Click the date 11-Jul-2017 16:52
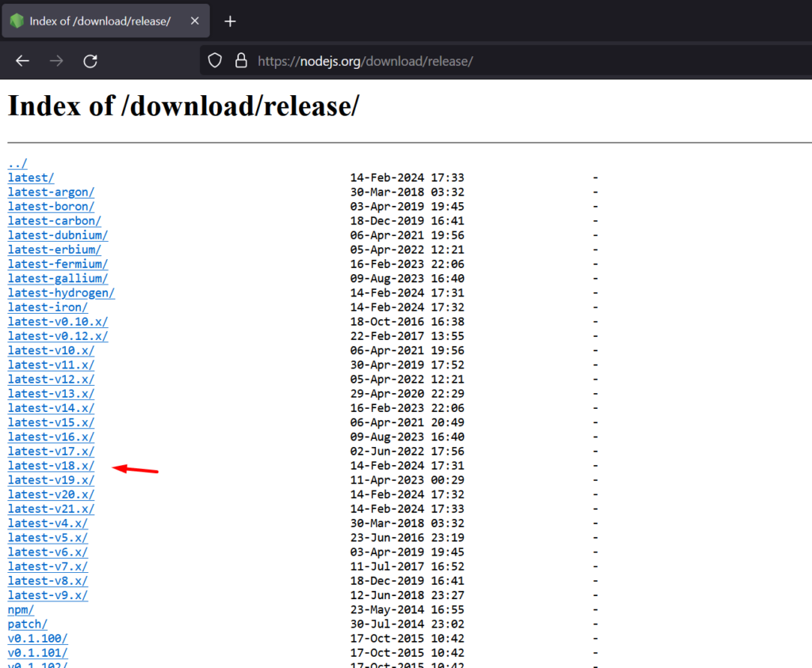Image resolution: width=812 pixels, height=668 pixels. (407, 567)
